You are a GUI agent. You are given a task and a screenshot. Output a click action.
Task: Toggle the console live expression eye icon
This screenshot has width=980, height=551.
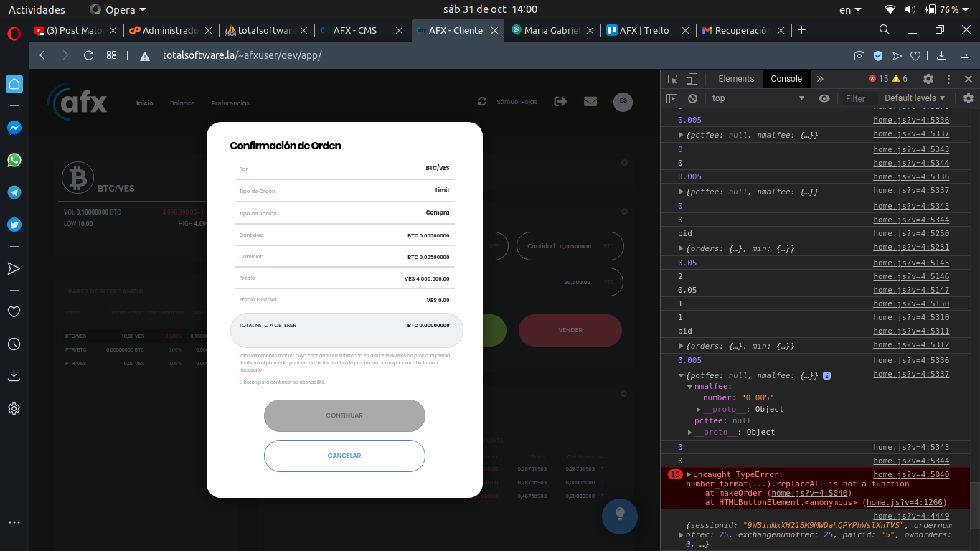(x=824, y=98)
